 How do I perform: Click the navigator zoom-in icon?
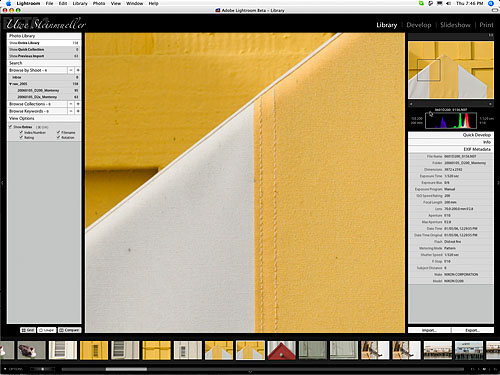(x=490, y=104)
